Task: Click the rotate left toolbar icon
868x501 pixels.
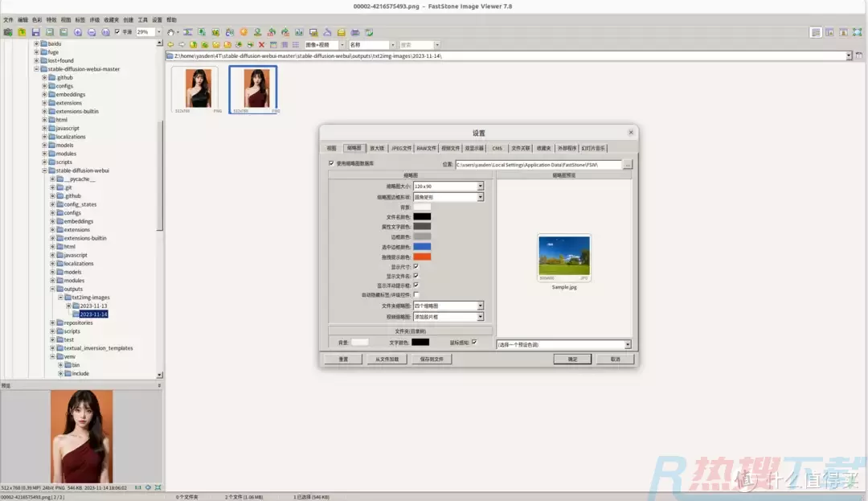Action: (x=272, y=32)
